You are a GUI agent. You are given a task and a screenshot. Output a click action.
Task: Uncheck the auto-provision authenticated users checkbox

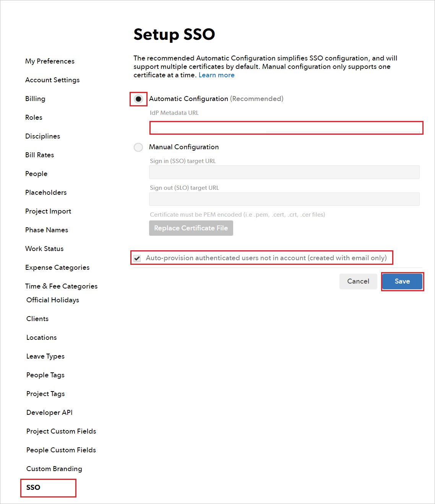(x=137, y=258)
